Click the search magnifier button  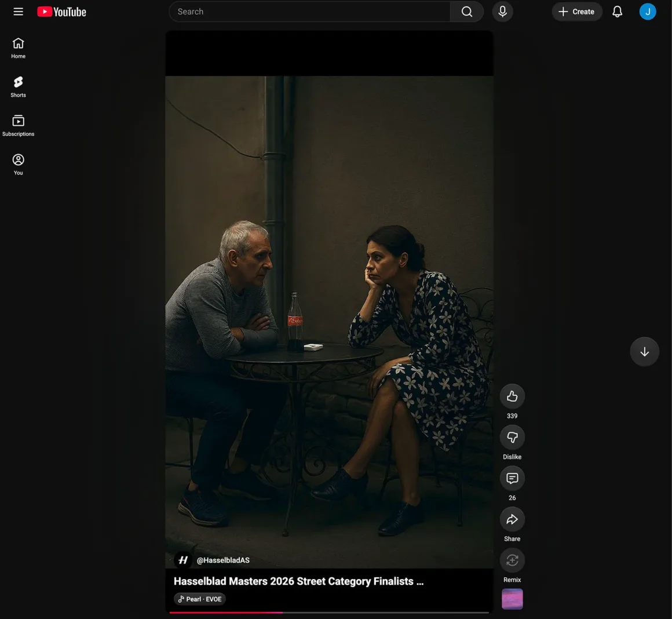click(467, 12)
